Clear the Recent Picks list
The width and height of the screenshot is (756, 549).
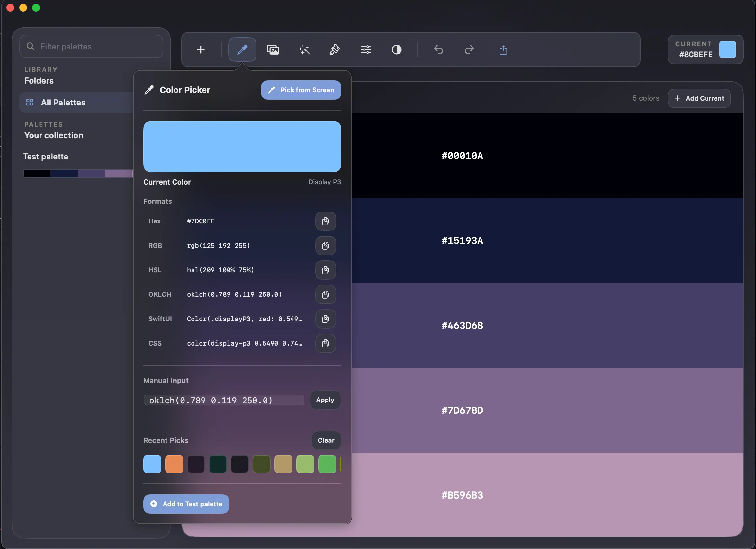point(326,440)
